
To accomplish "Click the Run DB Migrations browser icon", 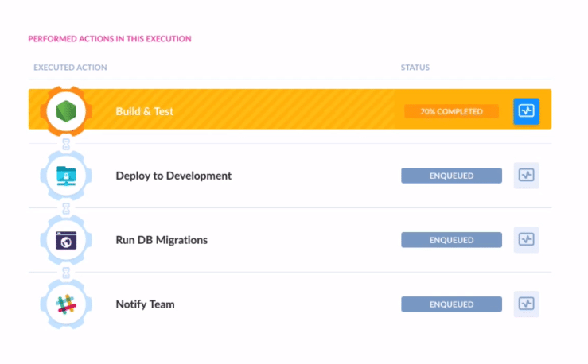I will (66, 240).
